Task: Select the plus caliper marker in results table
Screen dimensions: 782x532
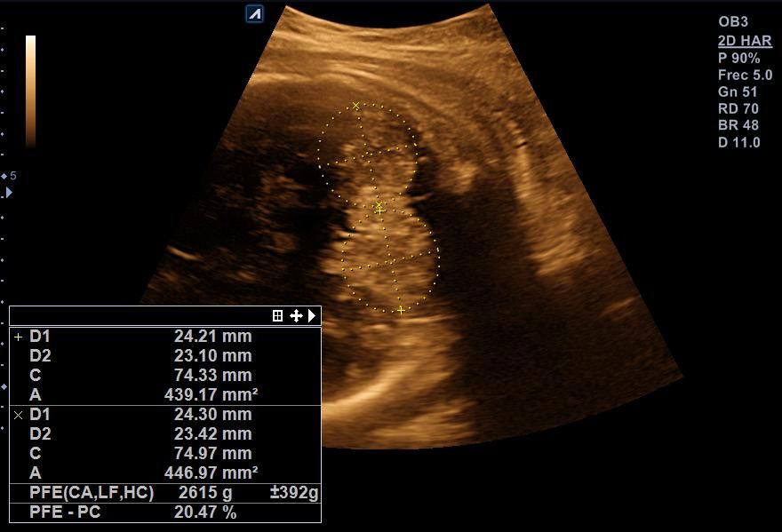Action: click(x=18, y=337)
